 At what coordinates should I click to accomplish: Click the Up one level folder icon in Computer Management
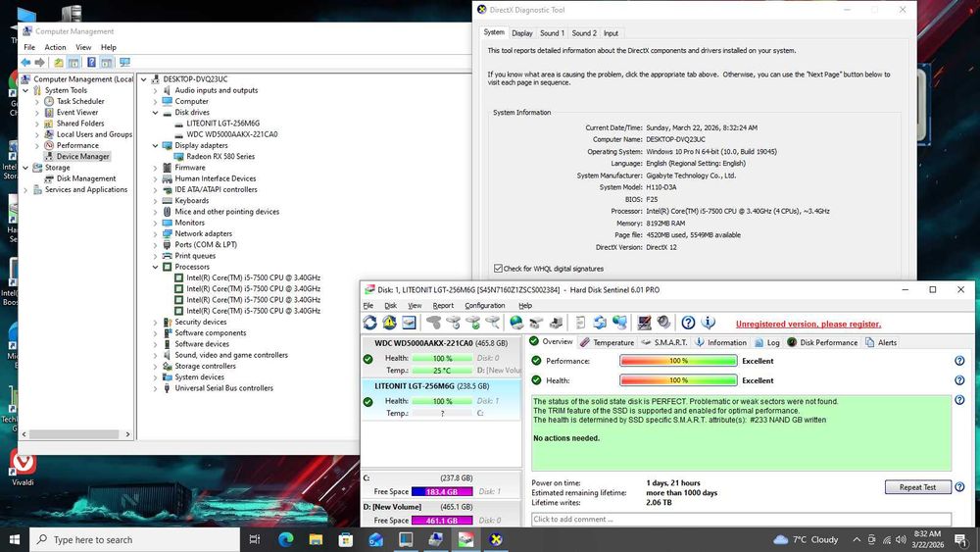point(58,62)
